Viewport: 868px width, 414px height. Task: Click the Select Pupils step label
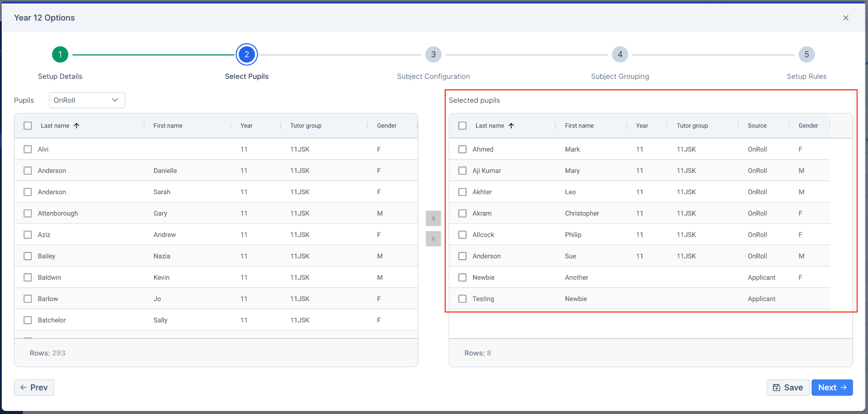point(247,76)
